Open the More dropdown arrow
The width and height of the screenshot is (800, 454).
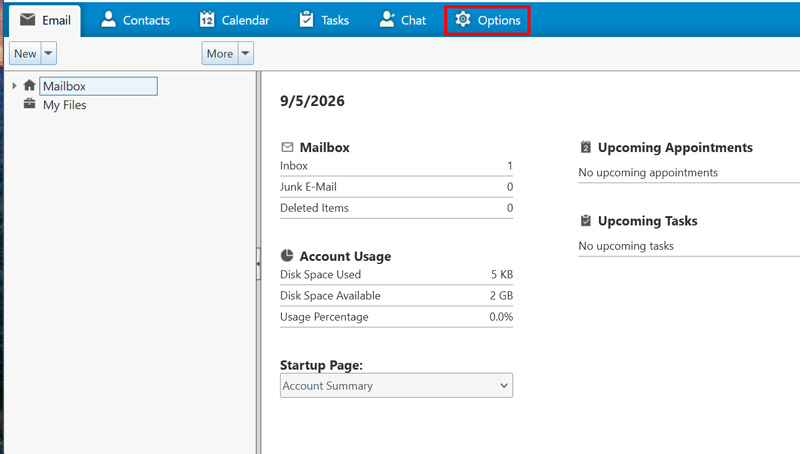click(x=245, y=54)
